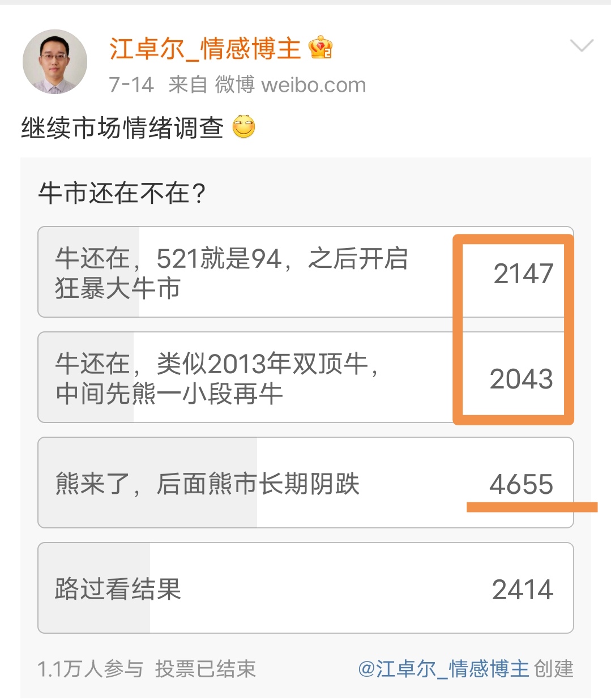Tap the vote count 2043
Screen dimensions: 611x700
click(522, 379)
